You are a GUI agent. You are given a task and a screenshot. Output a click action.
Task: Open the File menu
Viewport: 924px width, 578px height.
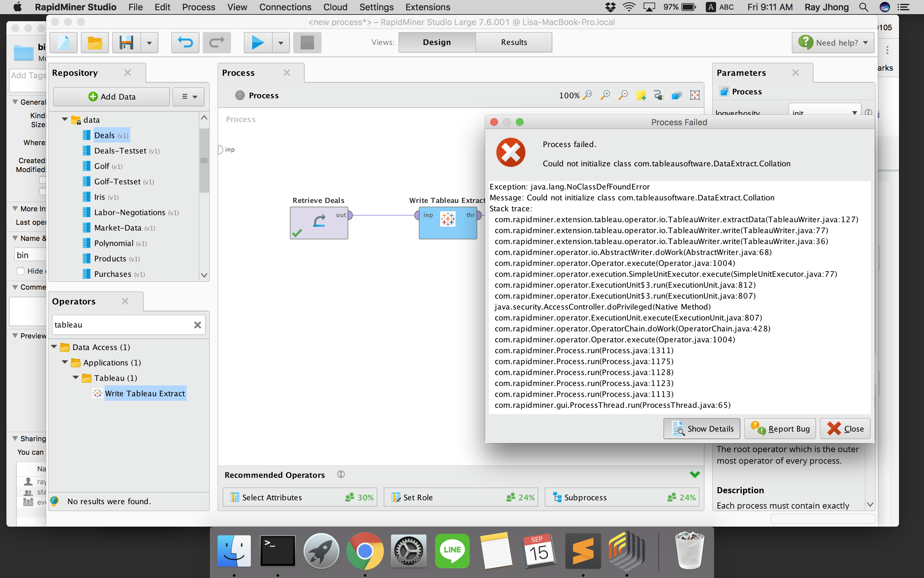pyautogui.click(x=135, y=7)
